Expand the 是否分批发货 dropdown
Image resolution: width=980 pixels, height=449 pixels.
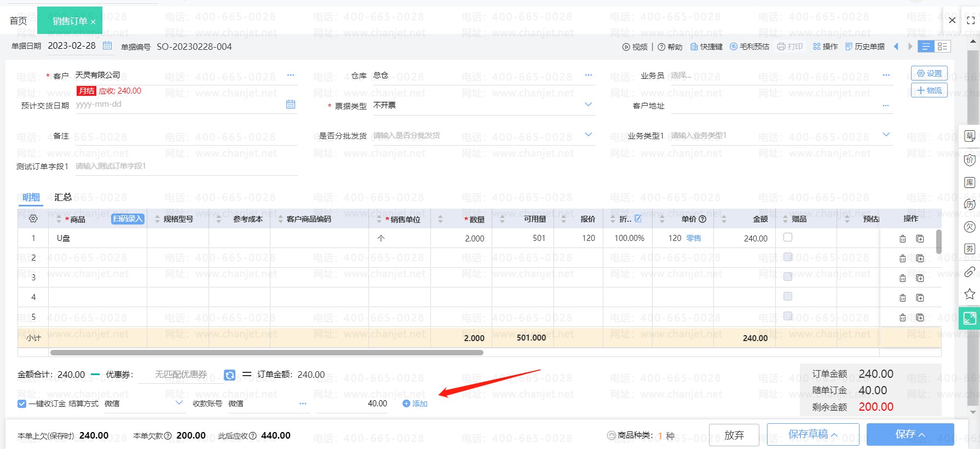(589, 135)
